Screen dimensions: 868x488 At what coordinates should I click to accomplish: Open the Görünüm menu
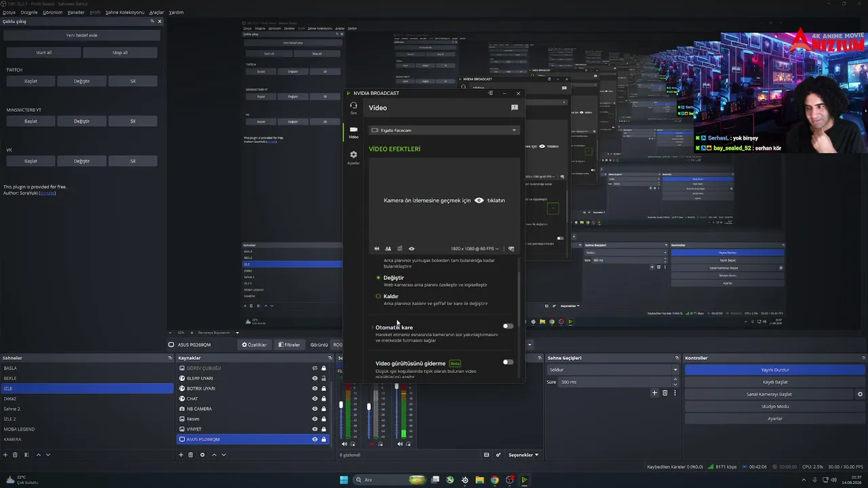(x=53, y=12)
